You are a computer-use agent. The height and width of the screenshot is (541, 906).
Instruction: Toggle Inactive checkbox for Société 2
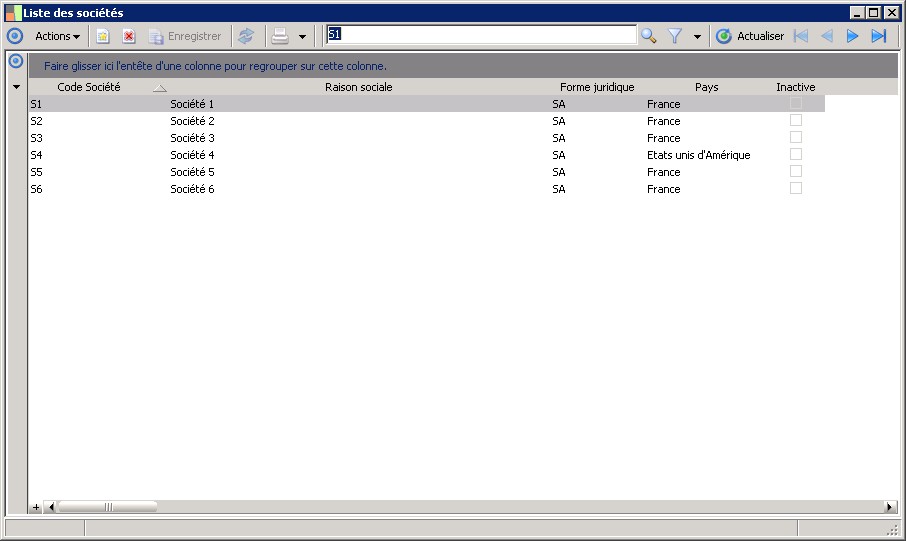point(796,120)
